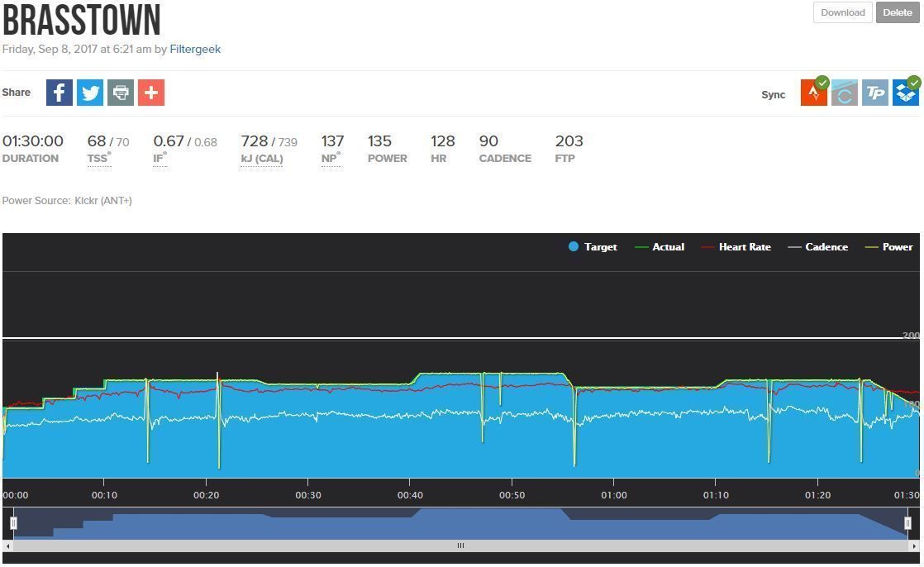Click the Garmin Connect sync icon
Viewport: 924px width, 567px height.
click(844, 93)
